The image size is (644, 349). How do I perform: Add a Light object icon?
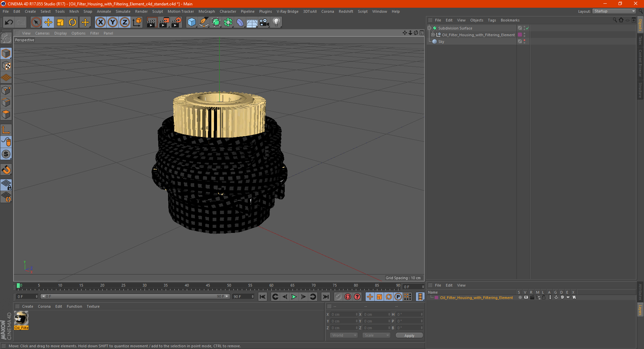coord(276,22)
